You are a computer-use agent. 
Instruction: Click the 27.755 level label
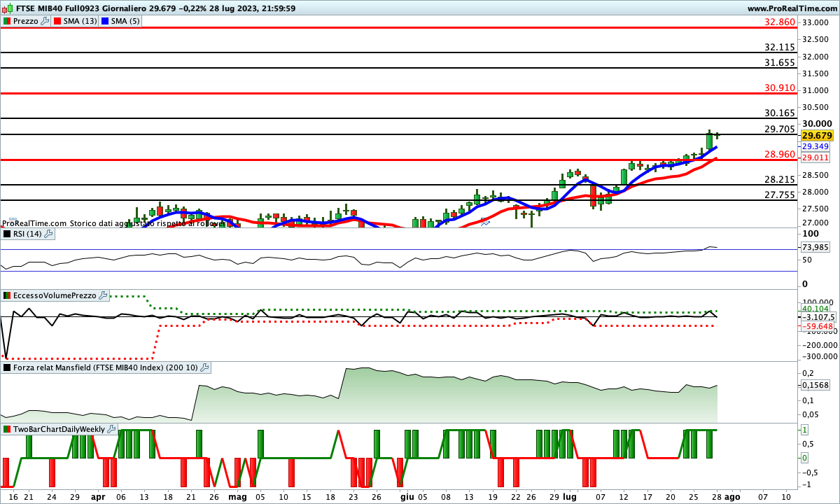(x=780, y=195)
